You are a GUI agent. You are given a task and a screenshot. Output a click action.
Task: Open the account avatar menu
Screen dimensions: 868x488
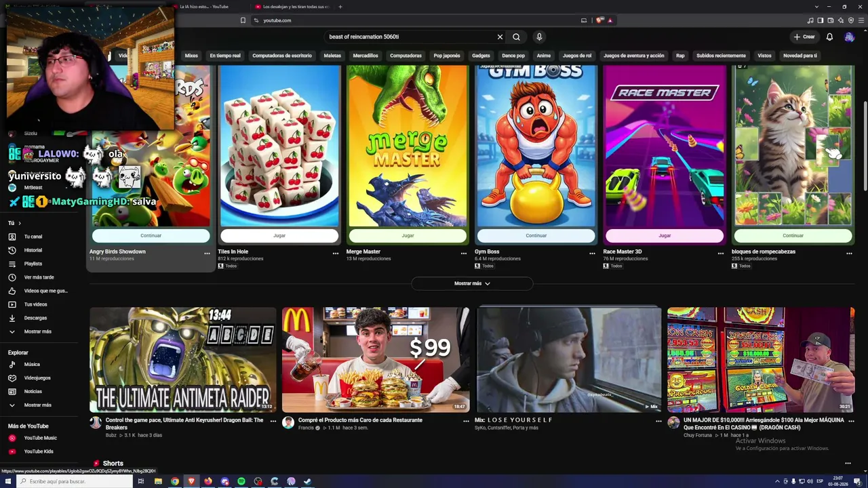(x=849, y=37)
